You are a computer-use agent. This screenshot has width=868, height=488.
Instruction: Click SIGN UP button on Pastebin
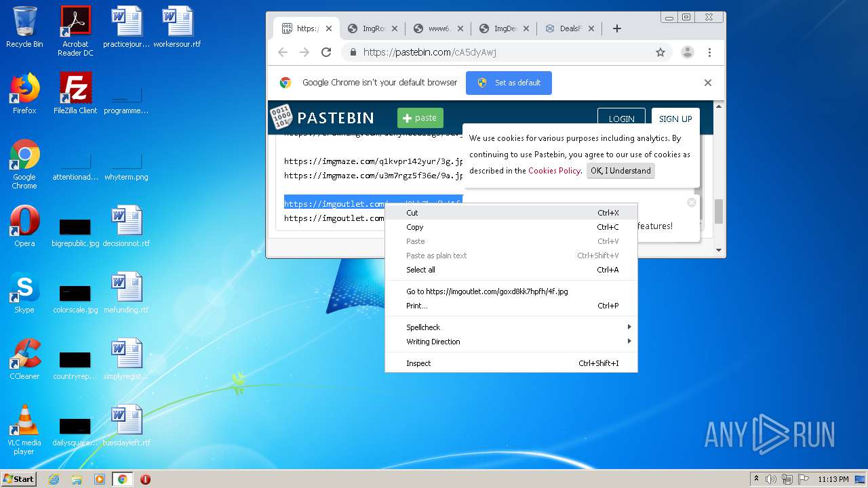[x=675, y=119]
